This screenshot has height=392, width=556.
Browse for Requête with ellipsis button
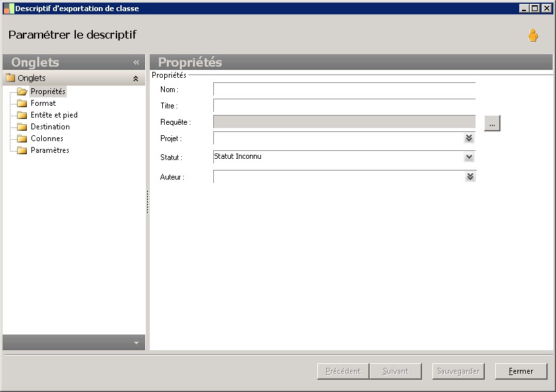pos(492,123)
